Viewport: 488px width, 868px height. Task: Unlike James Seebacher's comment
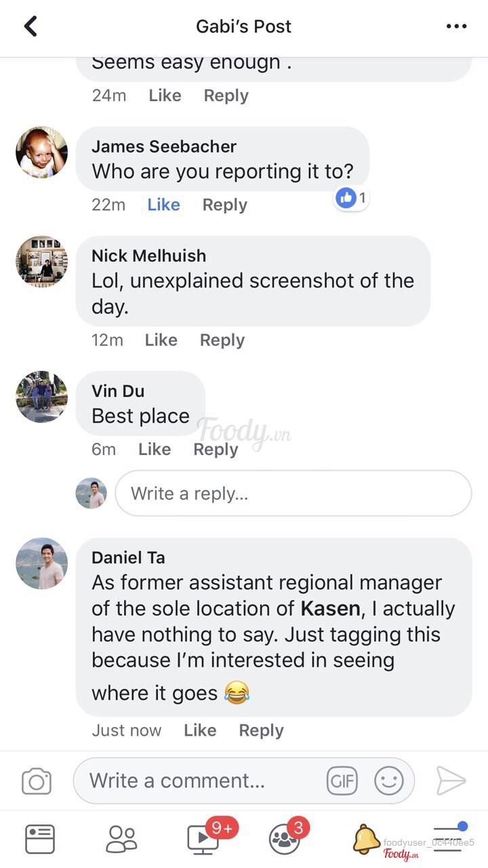click(x=163, y=205)
